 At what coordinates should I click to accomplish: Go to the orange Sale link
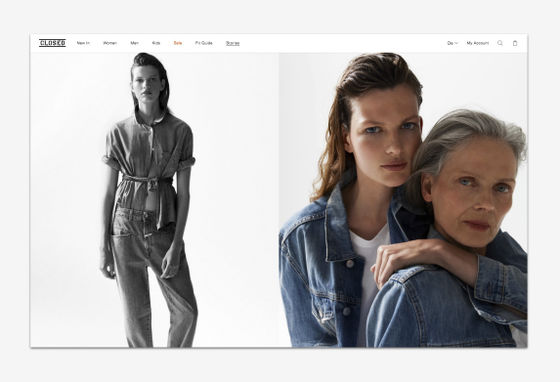click(178, 43)
